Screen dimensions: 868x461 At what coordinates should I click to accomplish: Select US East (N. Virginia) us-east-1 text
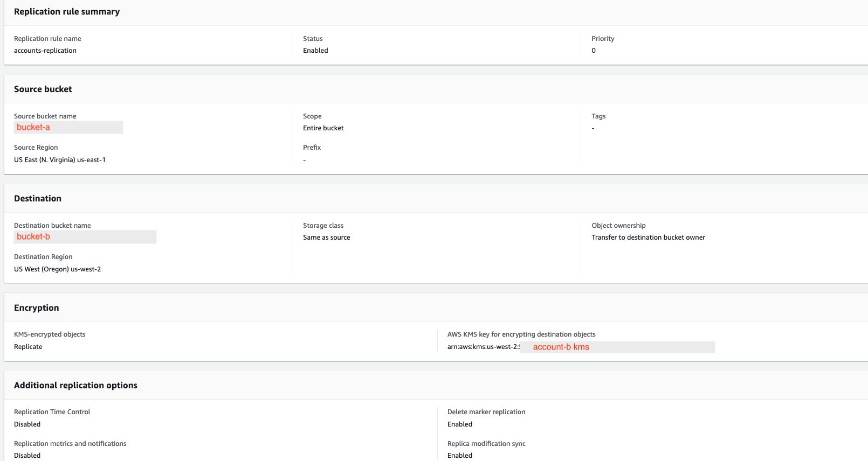[x=60, y=160]
